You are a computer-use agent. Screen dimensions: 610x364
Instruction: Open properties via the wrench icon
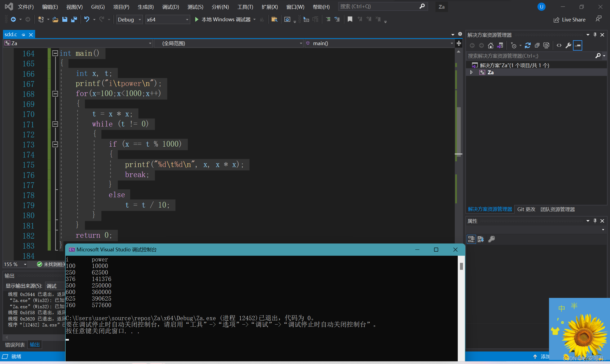568,46
